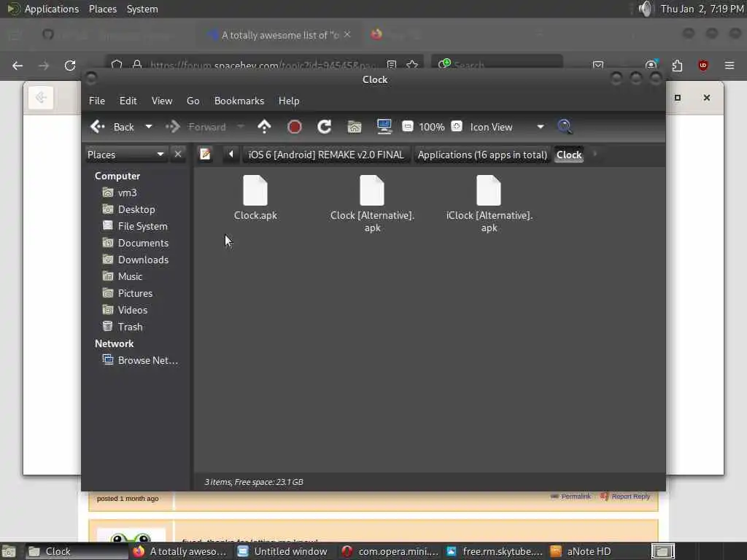Open Firefox hamburger application menu
This screenshot has width=747, height=560.
click(x=729, y=65)
